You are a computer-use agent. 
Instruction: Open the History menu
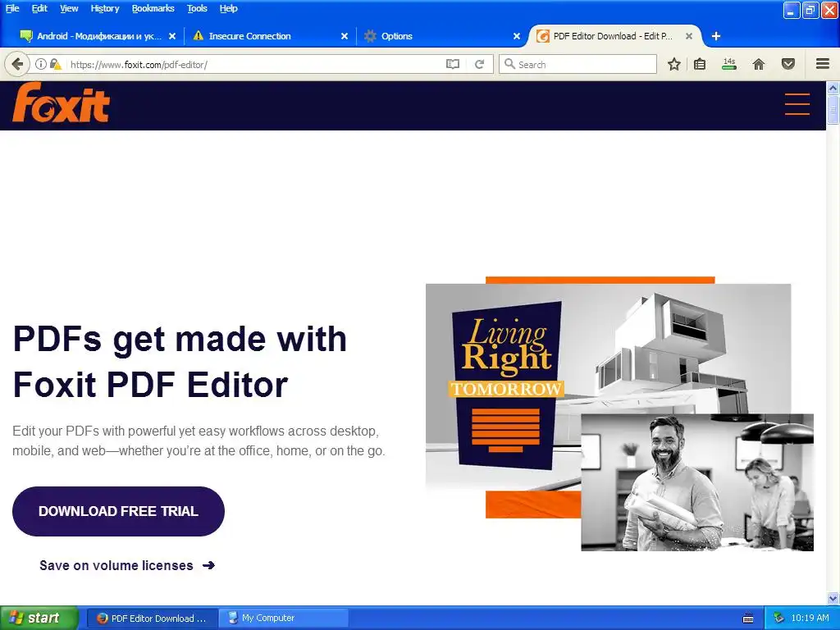pyautogui.click(x=105, y=8)
